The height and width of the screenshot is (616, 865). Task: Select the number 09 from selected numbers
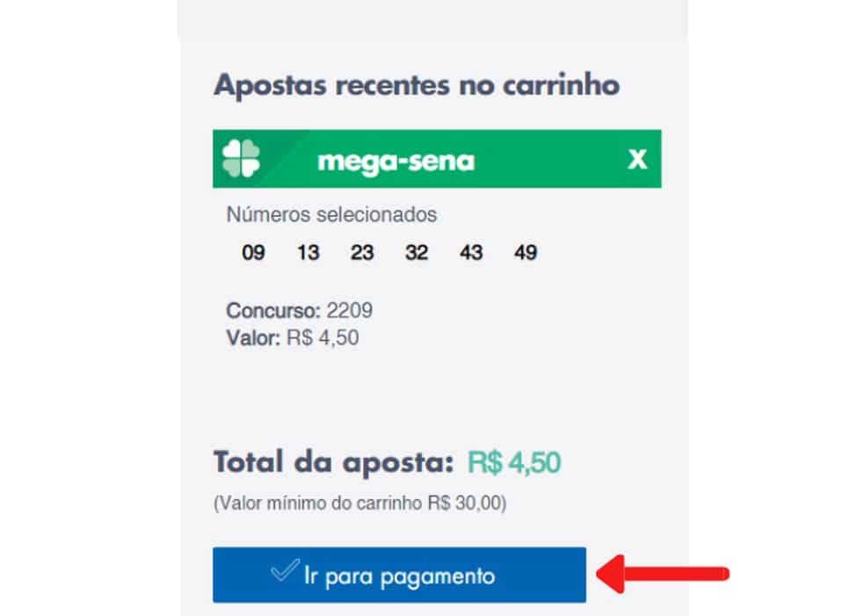tap(252, 253)
